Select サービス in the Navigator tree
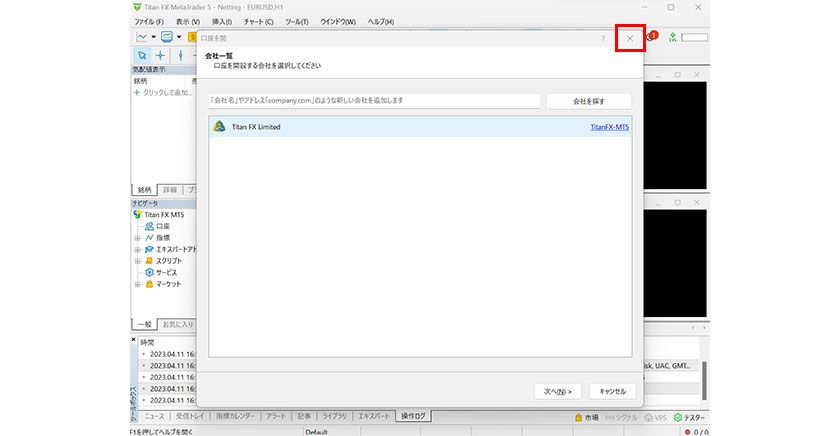 point(166,272)
